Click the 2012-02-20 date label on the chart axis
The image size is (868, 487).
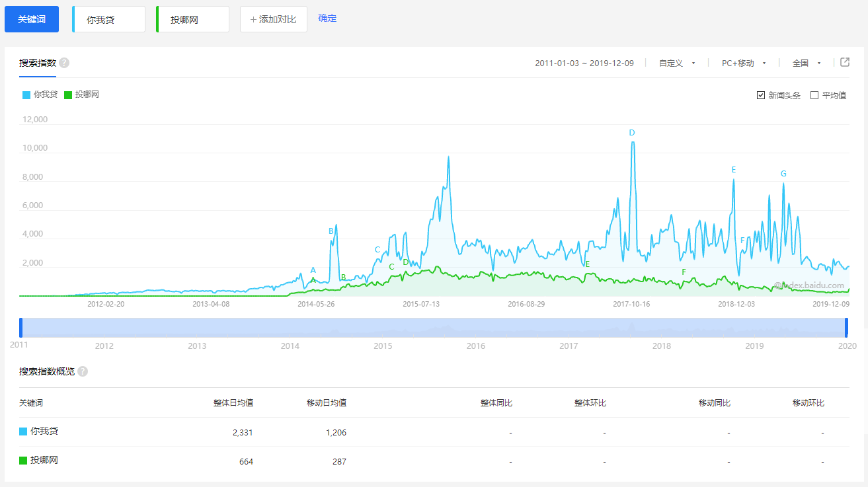tap(106, 304)
